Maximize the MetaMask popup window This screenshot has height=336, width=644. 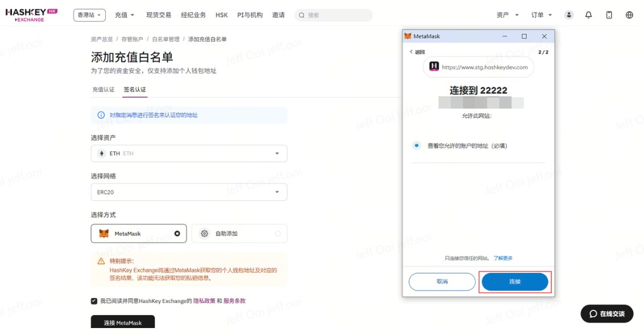[x=524, y=36]
